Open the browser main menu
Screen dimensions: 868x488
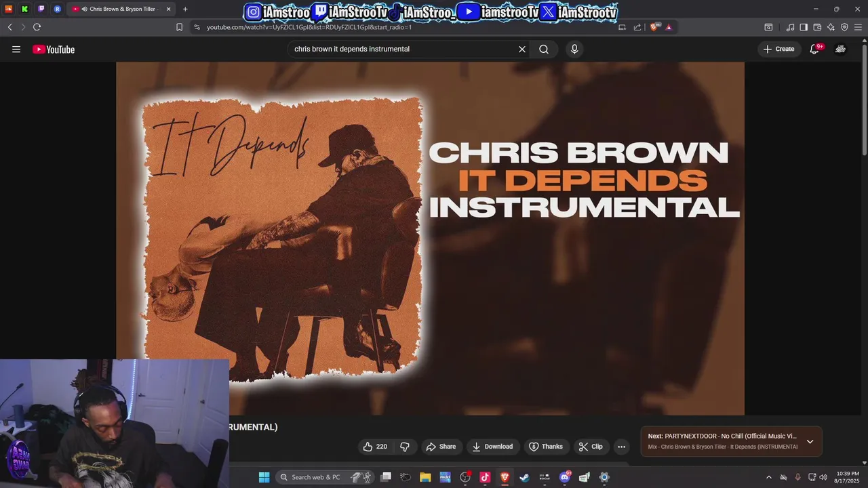click(x=858, y=27)
